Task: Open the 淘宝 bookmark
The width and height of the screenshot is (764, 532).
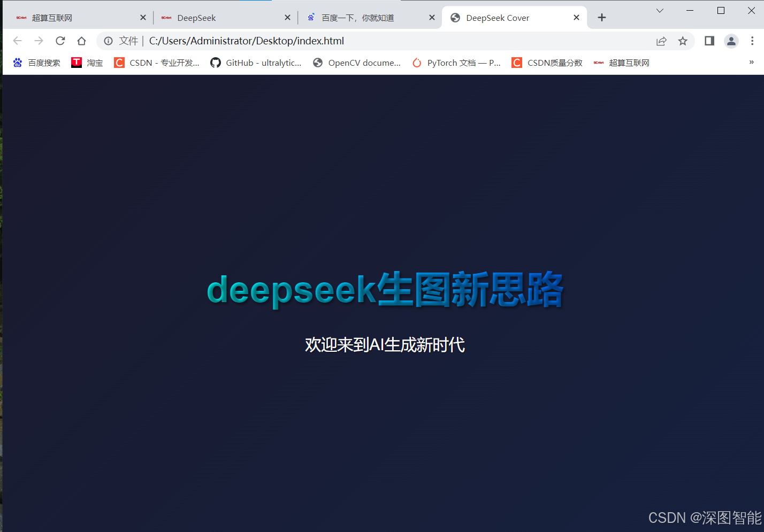Action: tap(87, 63)
